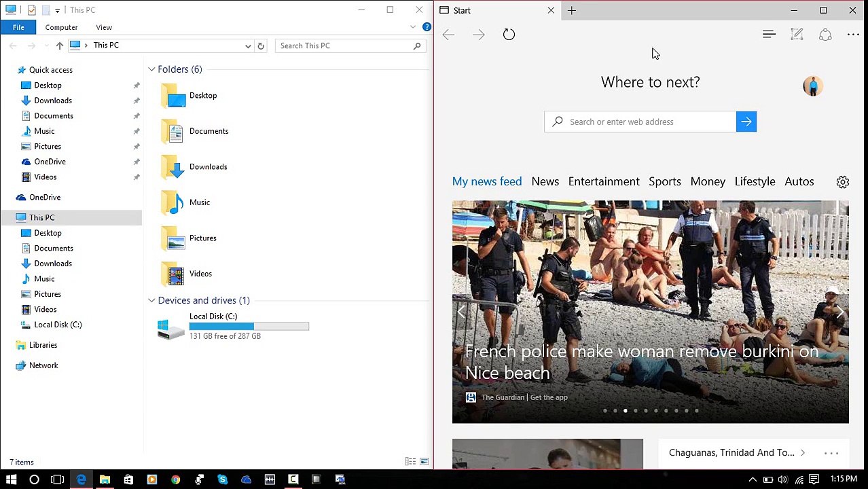868x489 pixels.
Task: Click Edge forward navigation arrow
Action: click(x=478, y=35)
